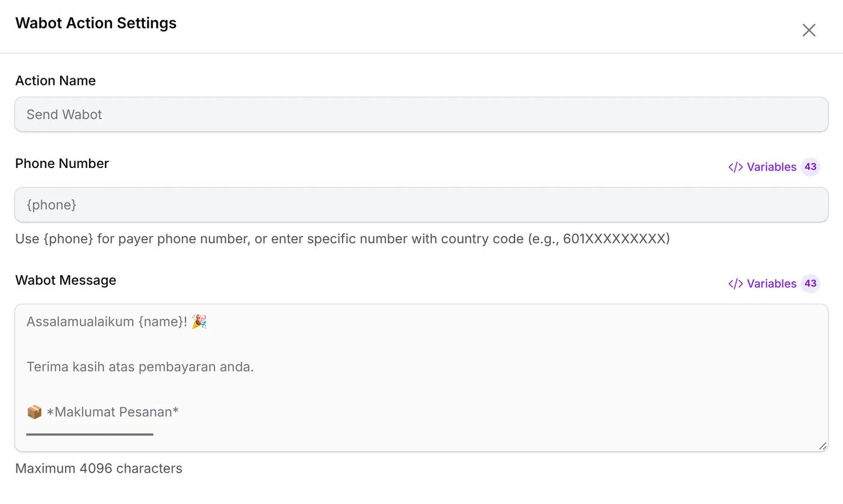Click the resize handle of the message box

pyautogui.click(x=823, y=446)
